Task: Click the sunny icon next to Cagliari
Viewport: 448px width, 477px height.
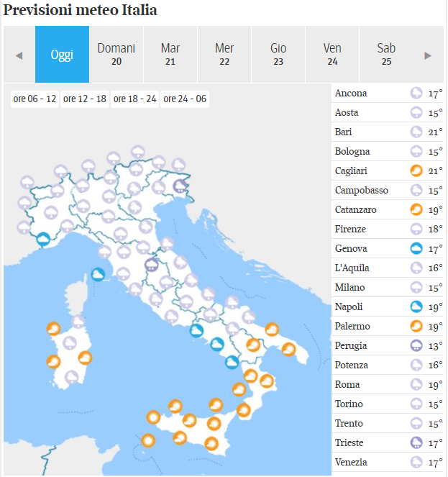Action: [x=416, y=171]
